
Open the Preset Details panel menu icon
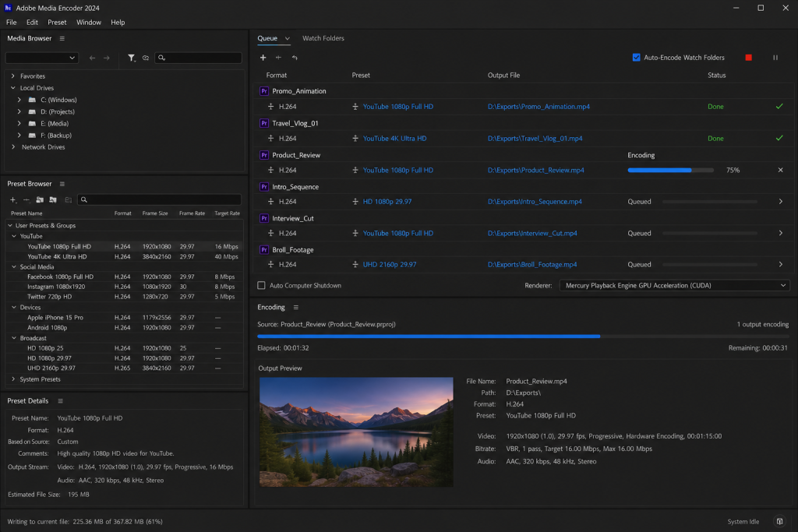(x=61, y=401)
